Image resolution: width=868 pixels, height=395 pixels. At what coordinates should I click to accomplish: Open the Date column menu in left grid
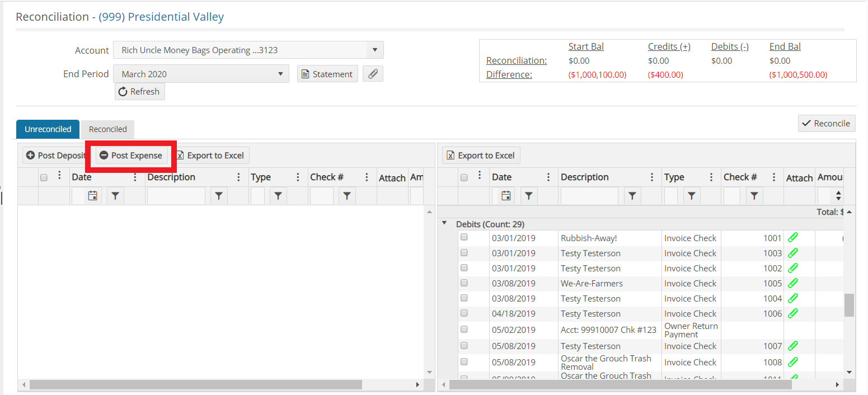point(135,177)
